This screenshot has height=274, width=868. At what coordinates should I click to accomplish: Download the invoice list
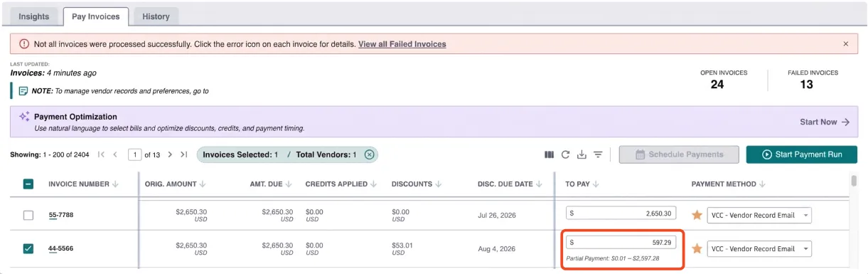[x=582, y=154]
